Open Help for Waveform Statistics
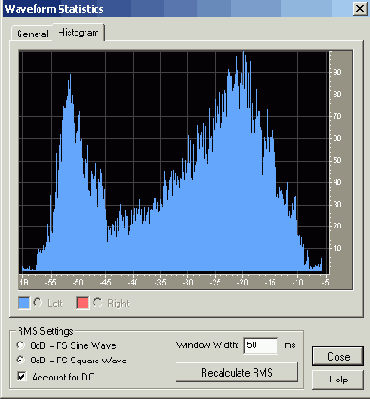This screenshot has width=370, height=399. (338, 379)
